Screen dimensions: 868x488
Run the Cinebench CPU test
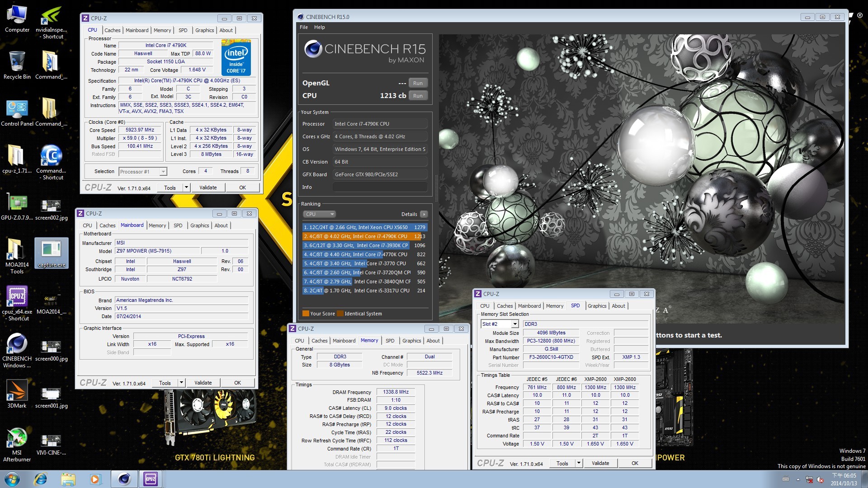click(x=418, y=96)
